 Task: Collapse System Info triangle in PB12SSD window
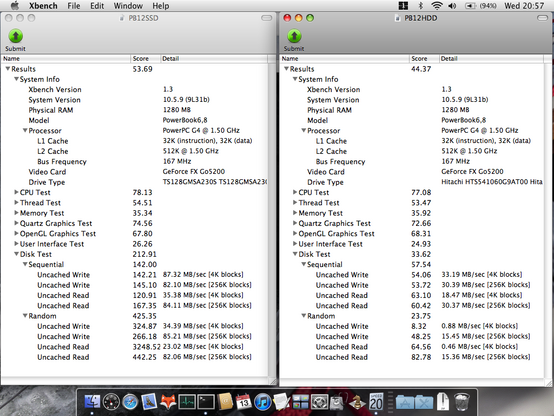[x=16, y=79]
